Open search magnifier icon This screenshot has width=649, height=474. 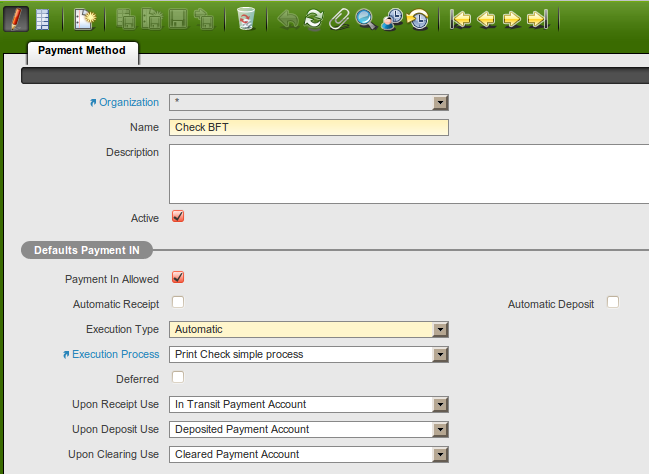coord(366,19)
